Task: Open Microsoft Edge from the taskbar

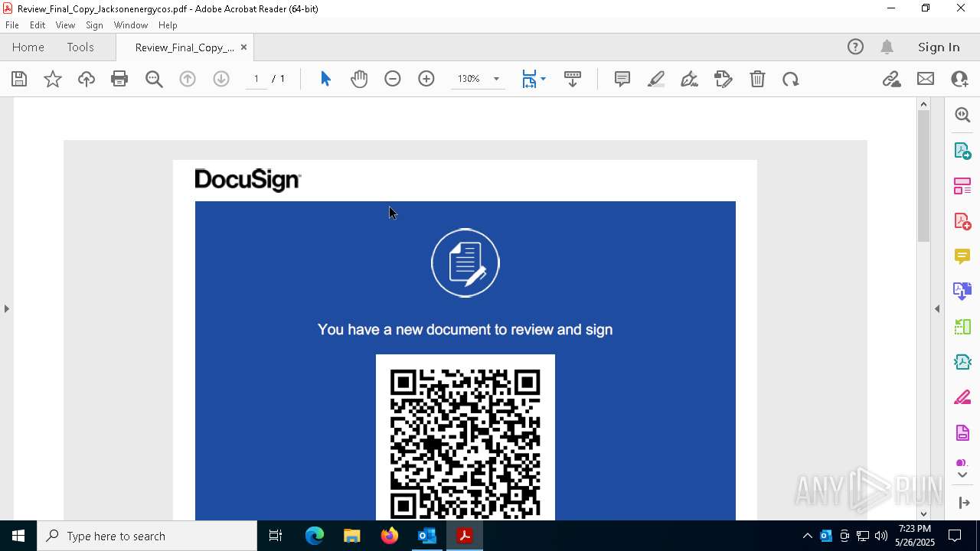Action: pos(315,536)
